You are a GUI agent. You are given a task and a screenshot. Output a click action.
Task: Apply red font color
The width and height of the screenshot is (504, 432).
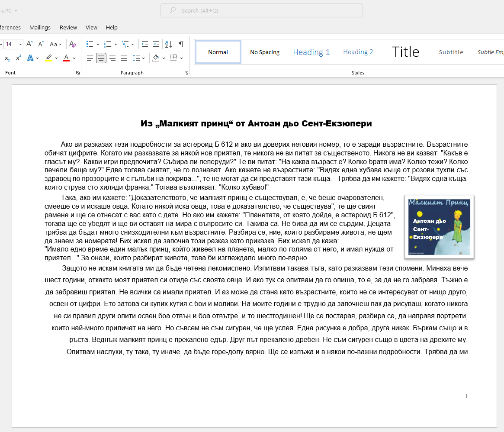point(66,58)
